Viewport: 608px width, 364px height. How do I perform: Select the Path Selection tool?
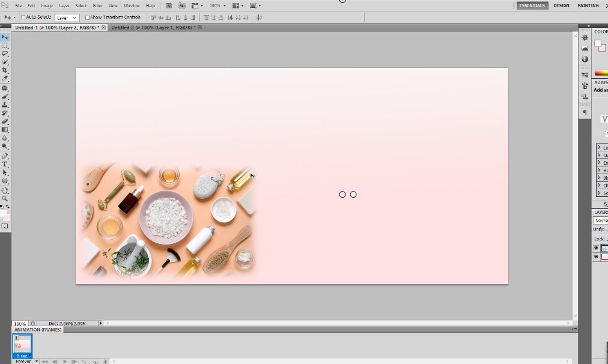point(5,172)
